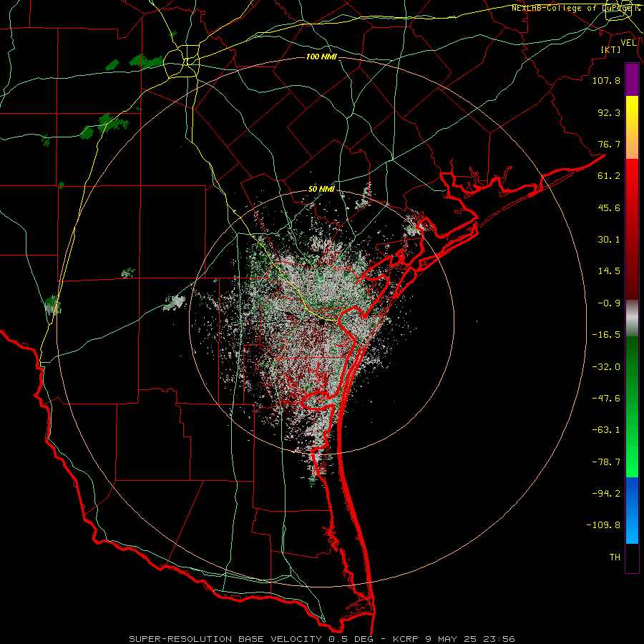
Task: Click the NEXLAB-College of DuPage label
Action: (x=576, y=8)
